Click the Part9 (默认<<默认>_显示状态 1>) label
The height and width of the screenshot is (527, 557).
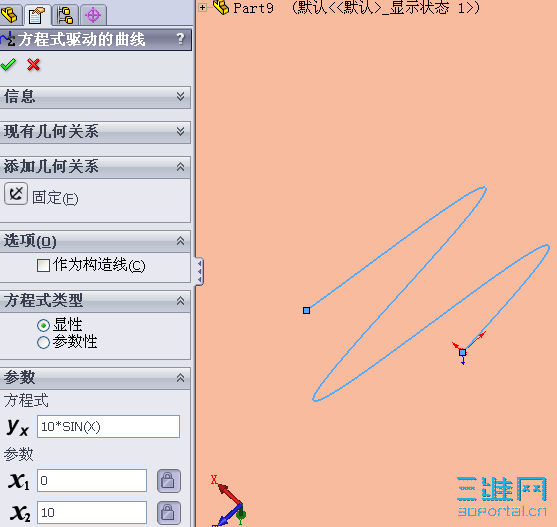[x=356, y=7]
